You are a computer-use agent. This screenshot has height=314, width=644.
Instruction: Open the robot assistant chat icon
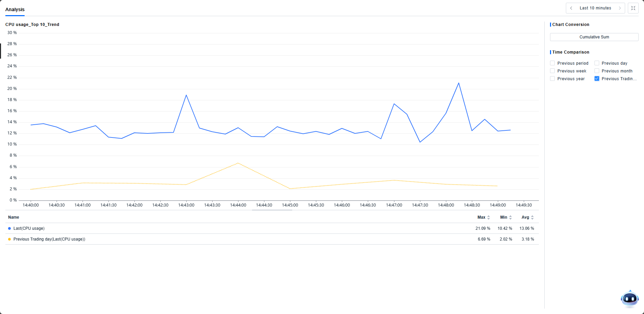(x=630, y=299)
